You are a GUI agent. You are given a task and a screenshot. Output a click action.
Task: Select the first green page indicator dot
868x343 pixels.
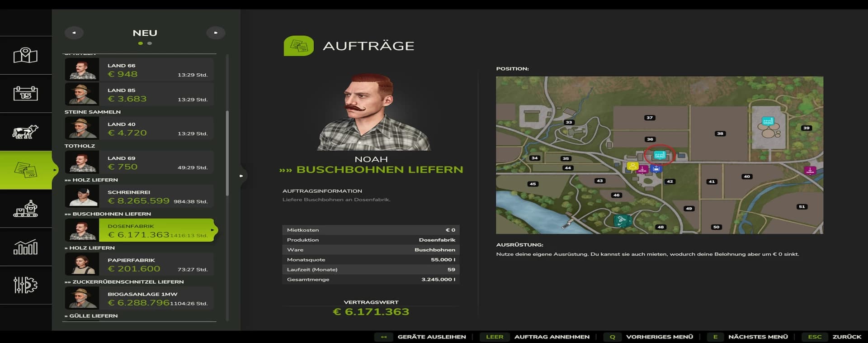141,43
